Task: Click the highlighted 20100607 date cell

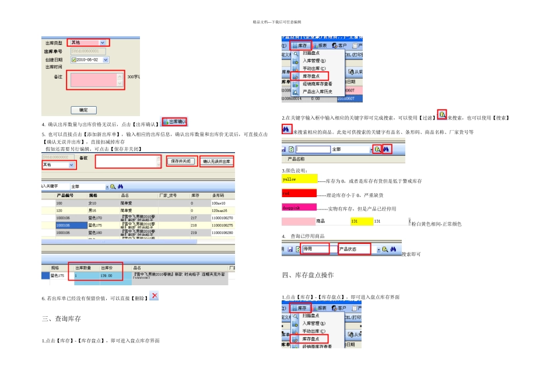Action: pyautogui.click(x=349, y=99)
